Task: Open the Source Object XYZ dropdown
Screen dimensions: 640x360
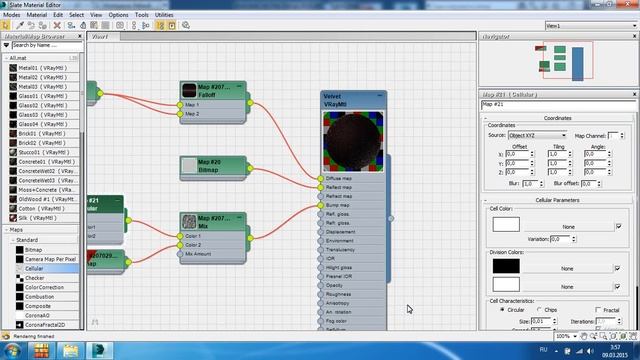Action: click(x=538, y=136)
